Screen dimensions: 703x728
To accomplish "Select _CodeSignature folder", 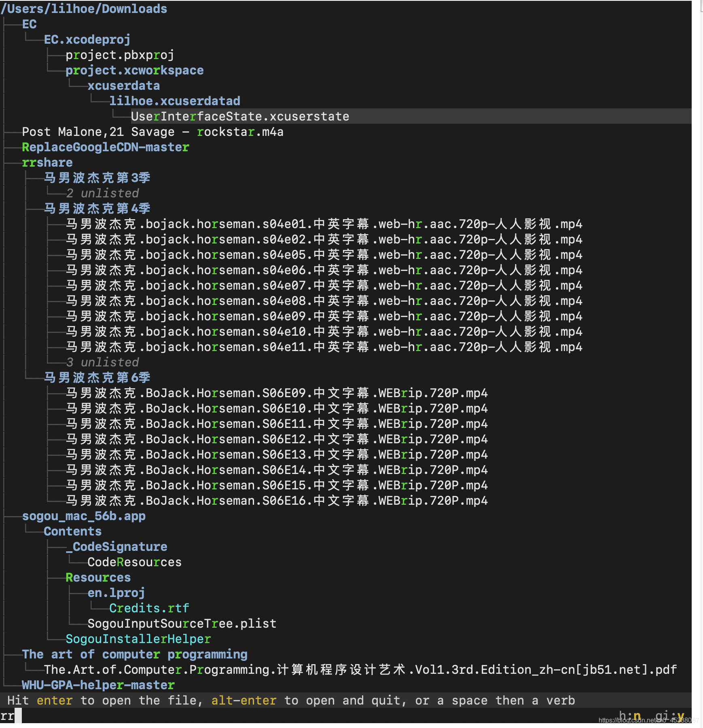I will [x=116, y=547].
